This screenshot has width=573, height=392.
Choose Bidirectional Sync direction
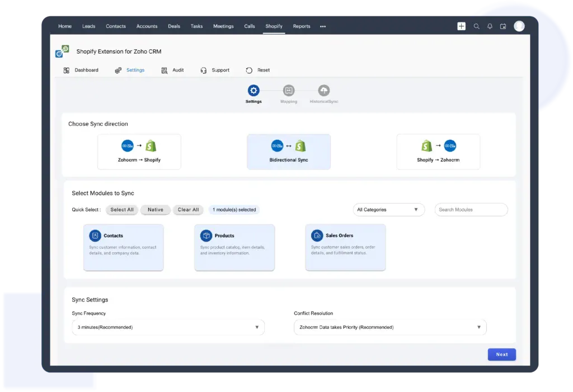click(289, 152)
